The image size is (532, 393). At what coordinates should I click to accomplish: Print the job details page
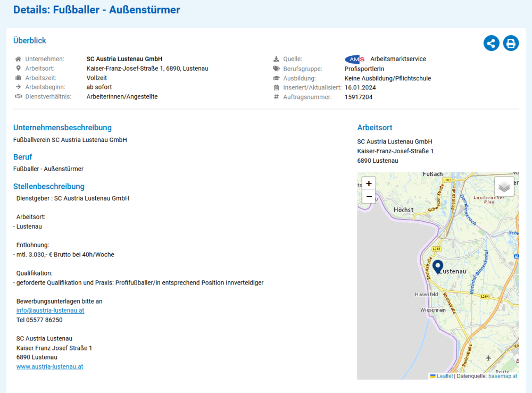(511, 44)
